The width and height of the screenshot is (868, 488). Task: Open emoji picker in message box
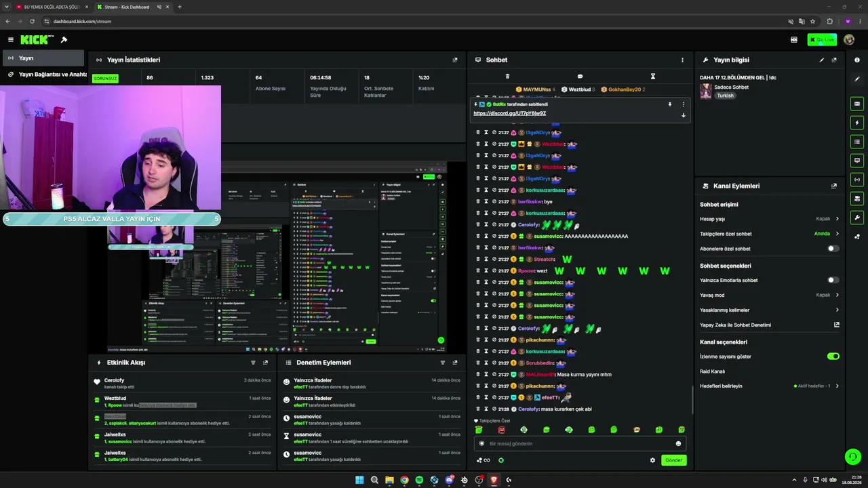click(x=678, y=443)
